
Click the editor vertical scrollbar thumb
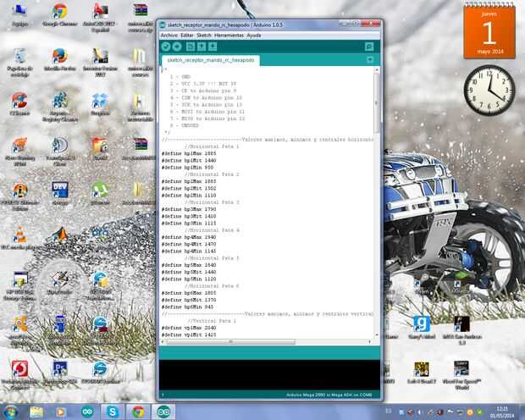377,102
